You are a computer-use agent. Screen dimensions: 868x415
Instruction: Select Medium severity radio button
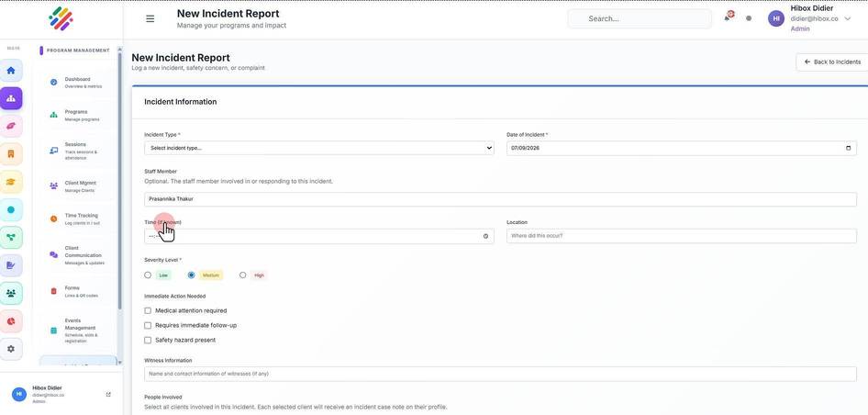point(192,275)
